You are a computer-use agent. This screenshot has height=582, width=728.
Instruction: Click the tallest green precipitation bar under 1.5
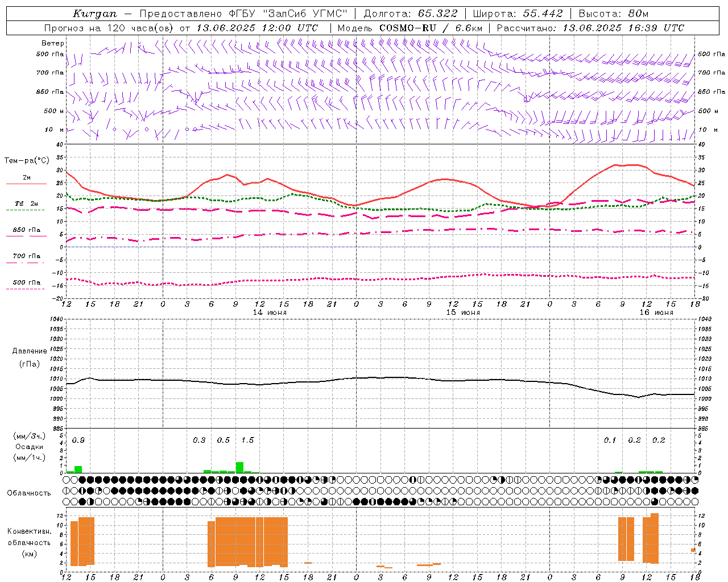[239, 467]
